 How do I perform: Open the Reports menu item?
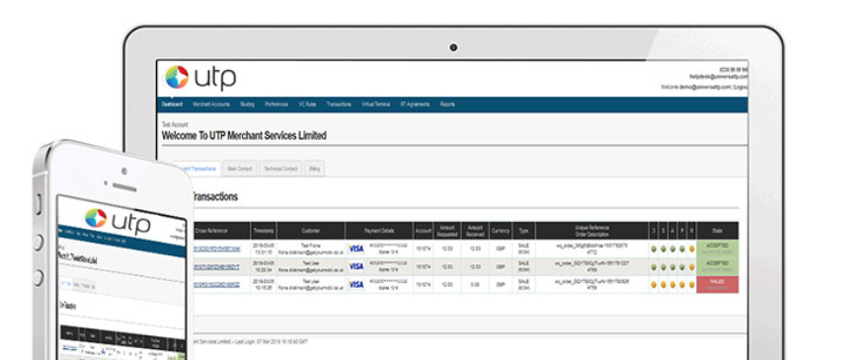(447, 105)
